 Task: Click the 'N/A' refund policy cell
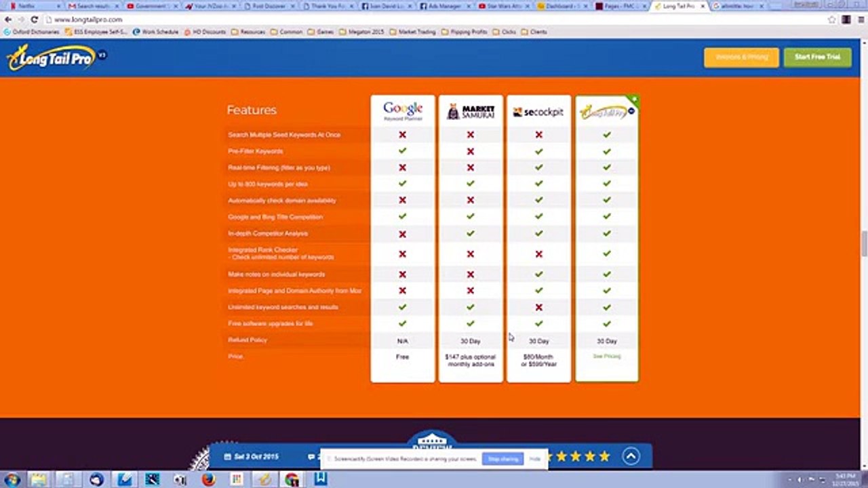point(402,341)
